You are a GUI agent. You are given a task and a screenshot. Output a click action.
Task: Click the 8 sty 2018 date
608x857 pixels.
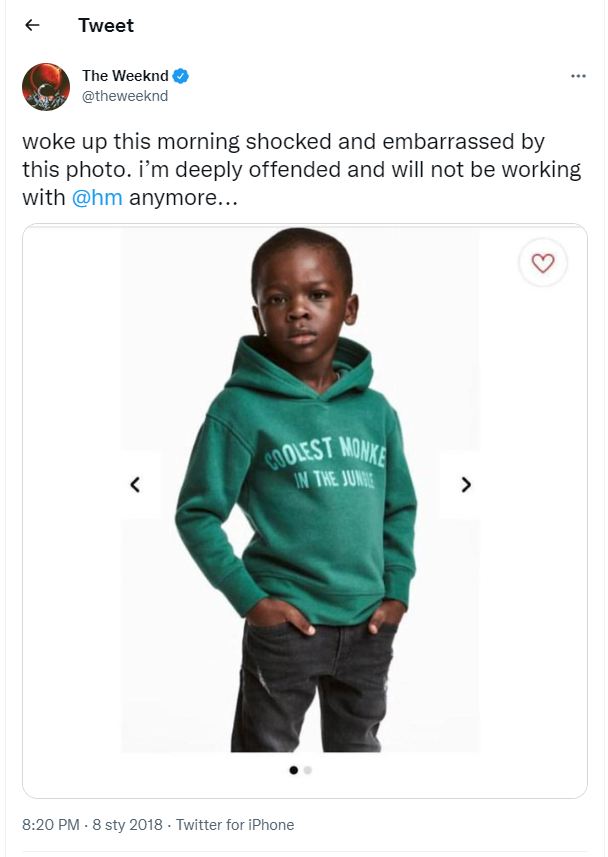(127, 824)
